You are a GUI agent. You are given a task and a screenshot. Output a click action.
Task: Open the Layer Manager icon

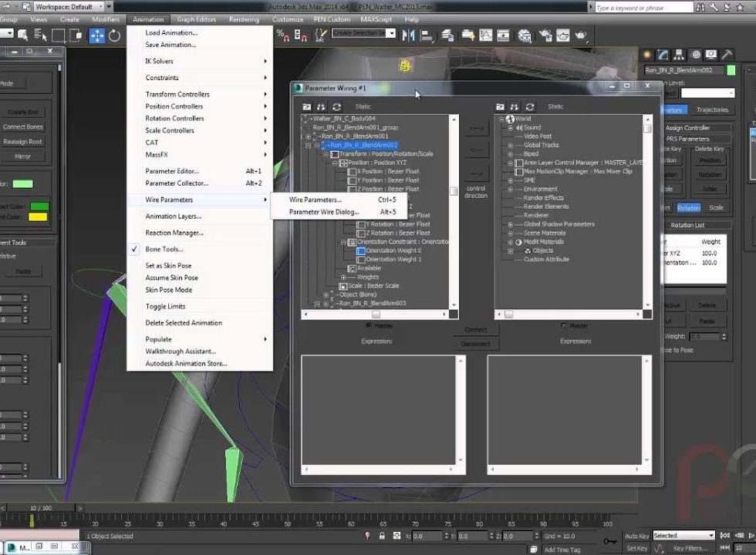coord(448,35)
